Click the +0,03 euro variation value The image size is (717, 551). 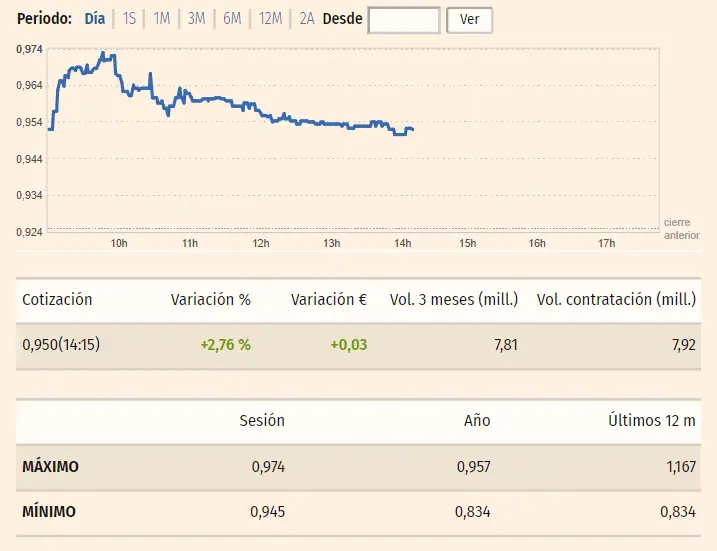[348, 345]
